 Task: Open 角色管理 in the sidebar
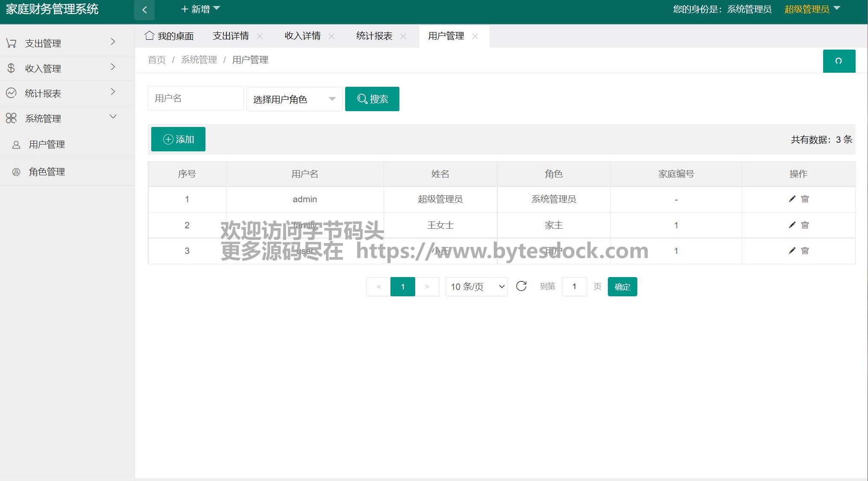click(x=47, y=171)
